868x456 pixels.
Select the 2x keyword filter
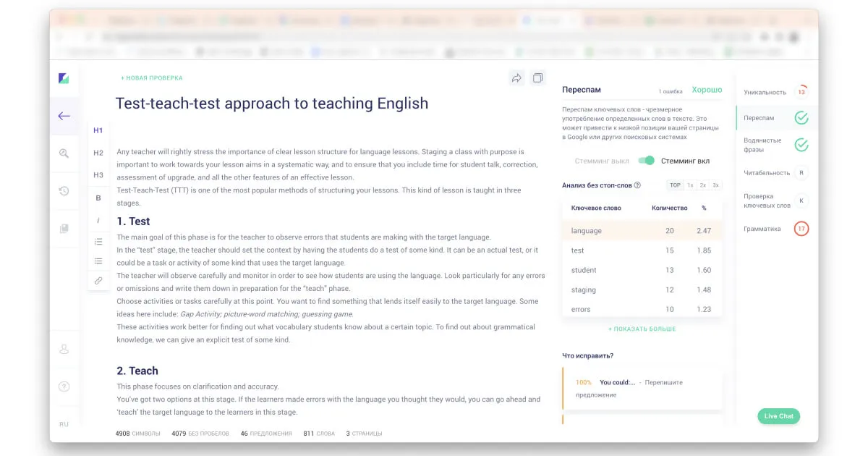[x=702, y=185]
